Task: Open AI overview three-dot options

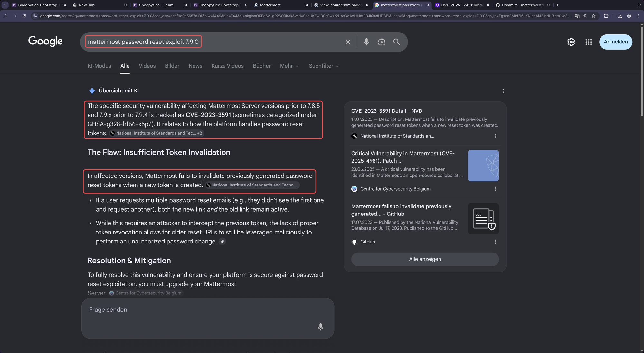Action: [x=503, y=91]
